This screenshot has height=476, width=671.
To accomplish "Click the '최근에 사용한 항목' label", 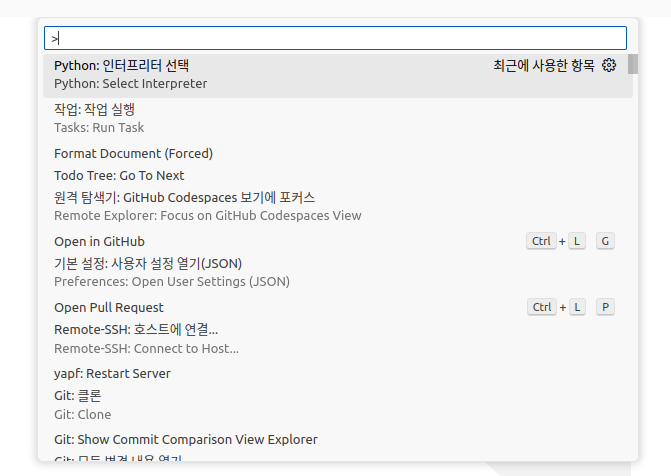I will 543,66.
